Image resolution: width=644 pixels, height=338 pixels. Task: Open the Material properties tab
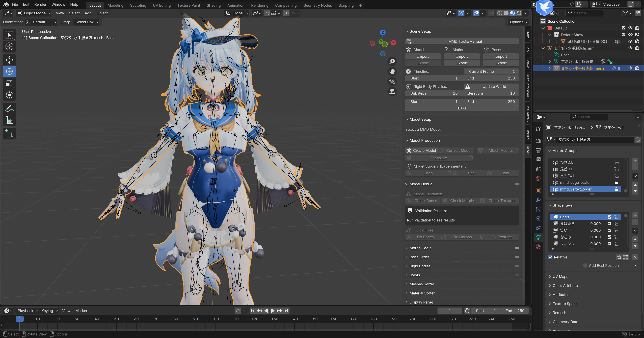(x=538, y=247)
